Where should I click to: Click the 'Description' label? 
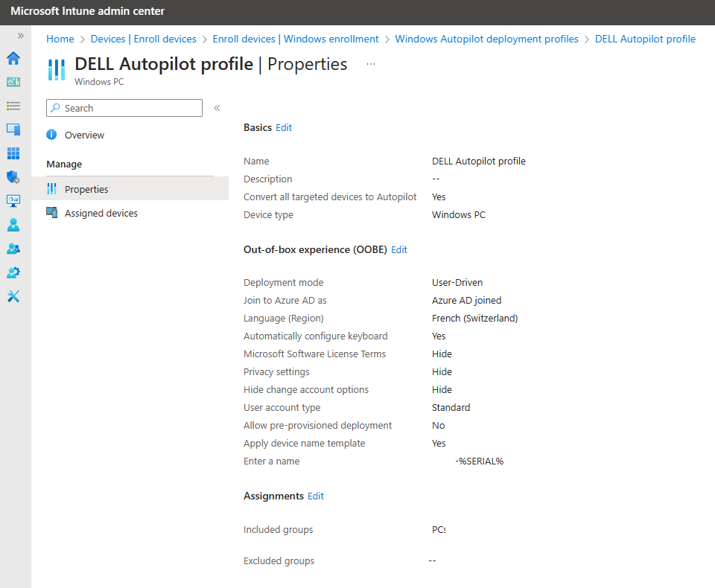pos(267,179)
